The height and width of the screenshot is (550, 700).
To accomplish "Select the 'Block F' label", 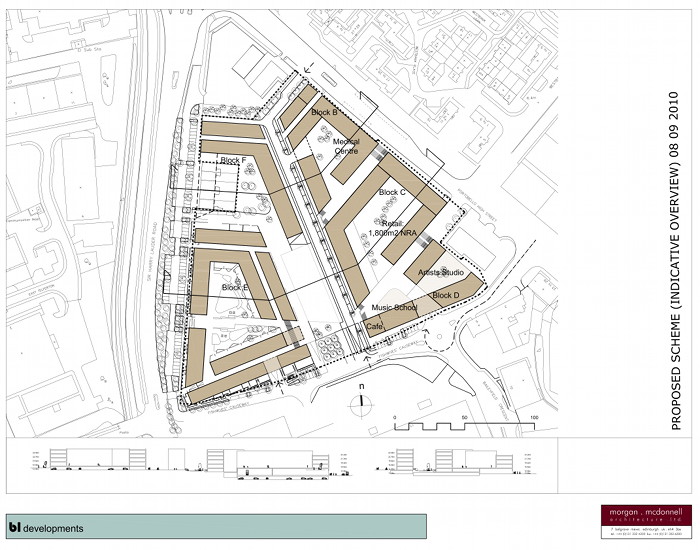I will [233, 160].
